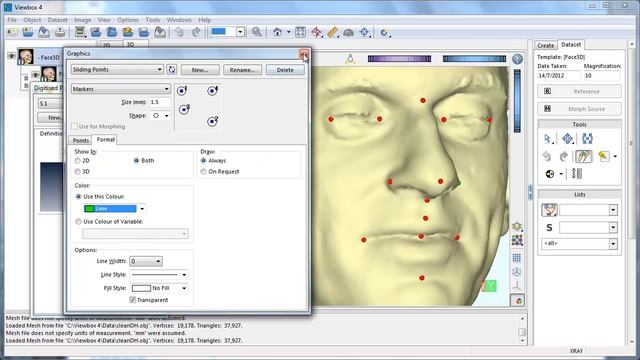Click the zoom magnifier toolbar icon
Image resolution: width=640 pixels, height=360 pixels.
click(257, 32)
